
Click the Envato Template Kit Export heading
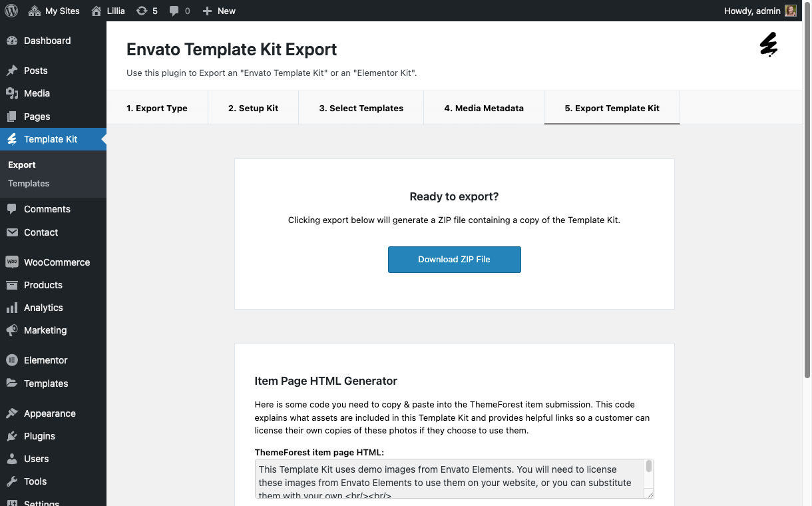(232, 49)
